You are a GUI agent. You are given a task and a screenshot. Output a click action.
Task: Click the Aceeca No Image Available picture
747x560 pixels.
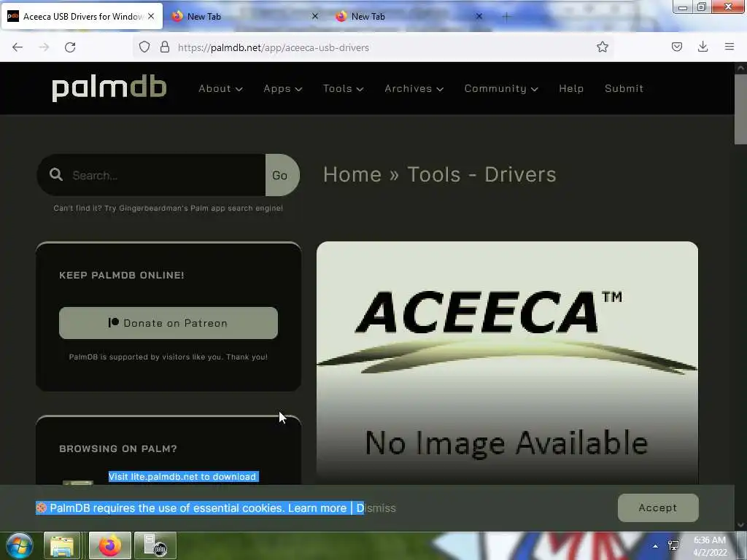[508, 363]
